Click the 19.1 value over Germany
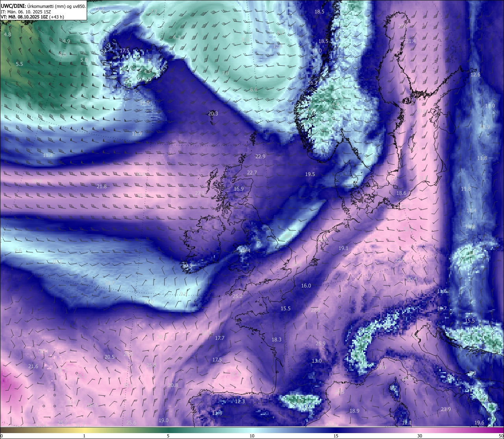504x439 pixels. [x=343, y=248]
